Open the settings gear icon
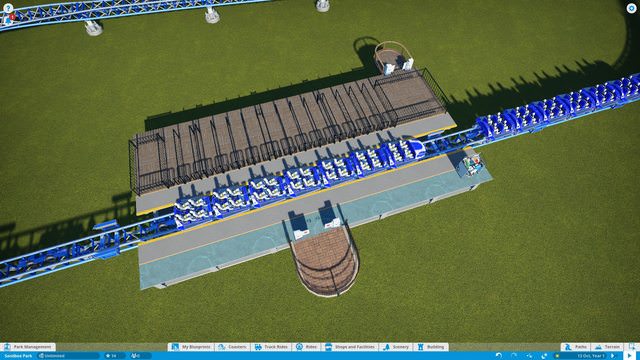The height and width of the screenshot is (360, 640). (x=631, y=8)
